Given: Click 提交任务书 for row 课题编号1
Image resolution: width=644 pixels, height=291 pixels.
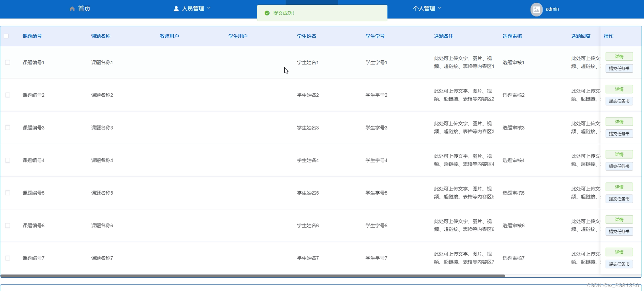Looking at the screenshot, I should (619, 69).
